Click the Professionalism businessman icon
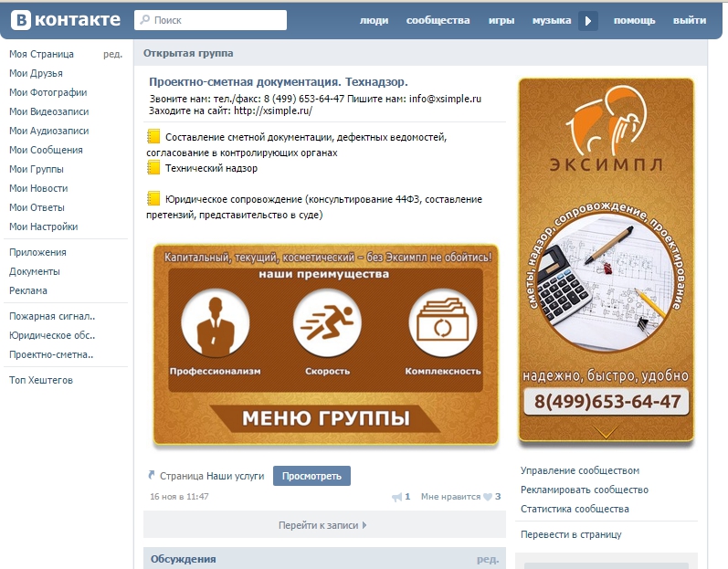This screenshot has height=569, width=728. click(x=215, y=323)
